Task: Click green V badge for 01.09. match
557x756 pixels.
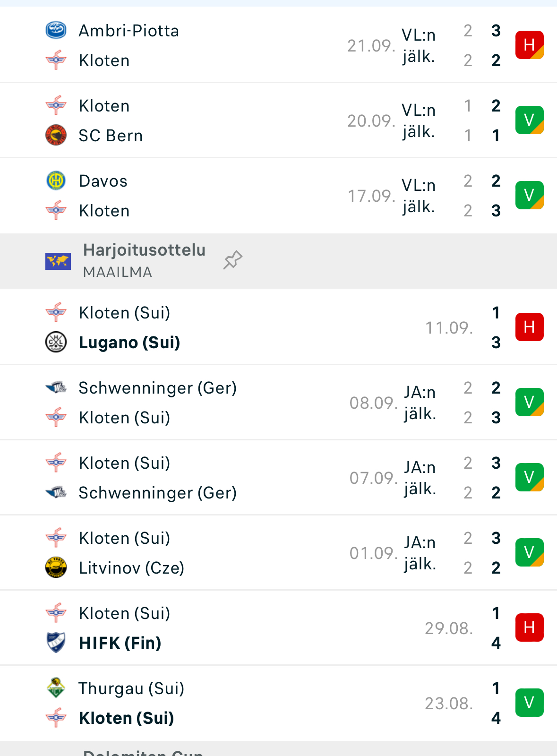Action: click(529, 552)
